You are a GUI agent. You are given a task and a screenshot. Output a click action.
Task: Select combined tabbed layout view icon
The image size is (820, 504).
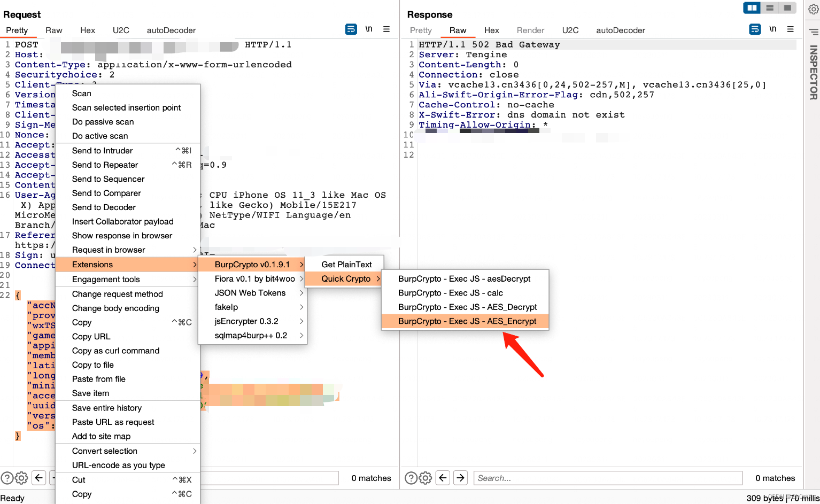pos(787,7)
